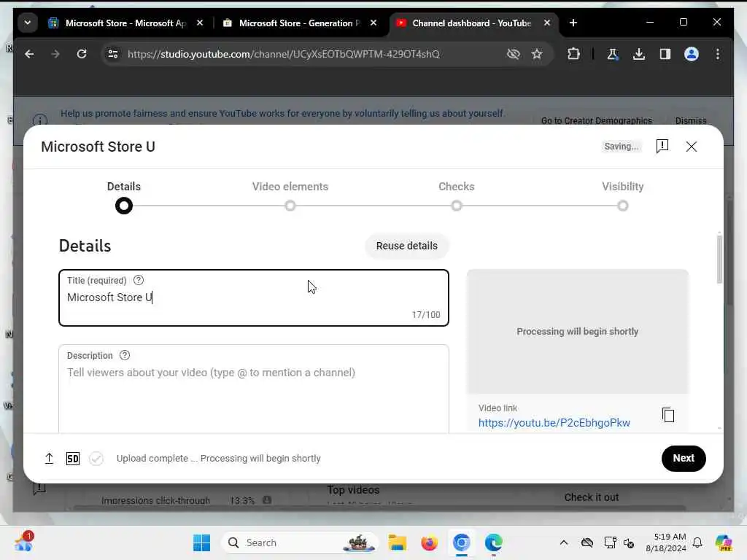Close the Channel dashboard - YouTube tab
This screenshot has height=560, width=747.
click(x=547, y=23)
